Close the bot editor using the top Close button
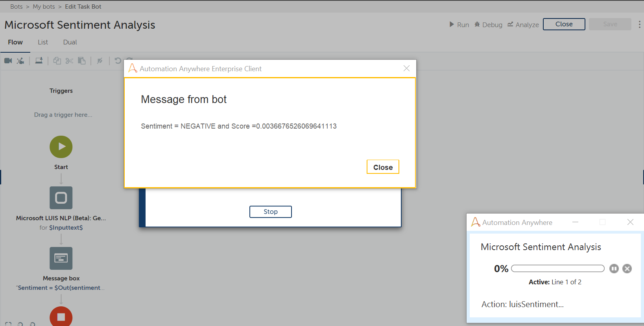The height and width of the screenshot is (326, 644). pyautogui.click(x=564, y=24)
